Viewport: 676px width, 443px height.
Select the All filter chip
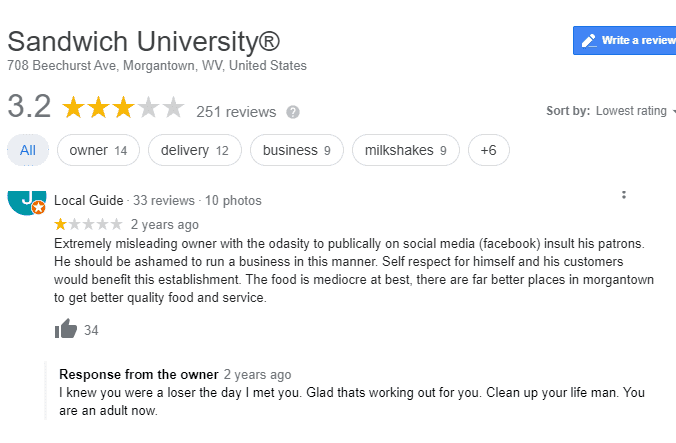pos(28,151)
